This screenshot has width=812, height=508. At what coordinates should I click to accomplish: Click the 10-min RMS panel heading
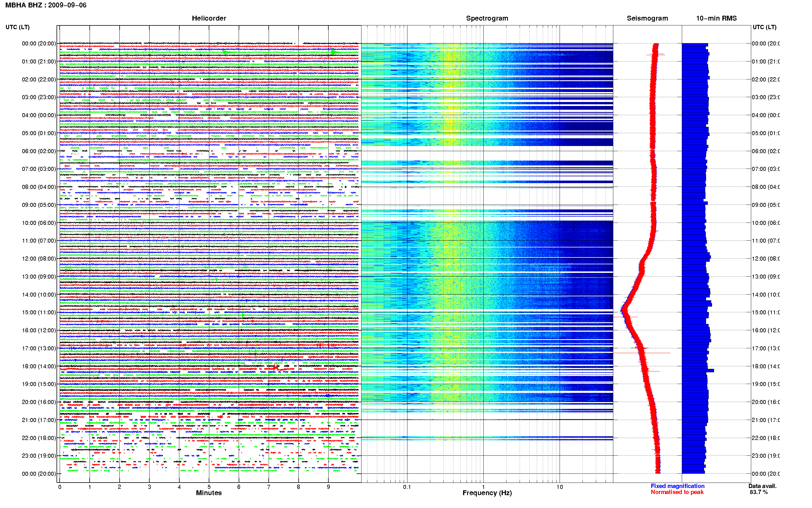716,18
